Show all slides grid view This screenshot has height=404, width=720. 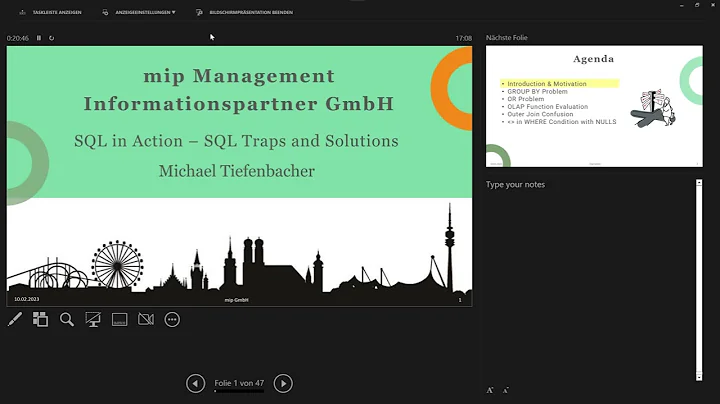tap(40, 319)
